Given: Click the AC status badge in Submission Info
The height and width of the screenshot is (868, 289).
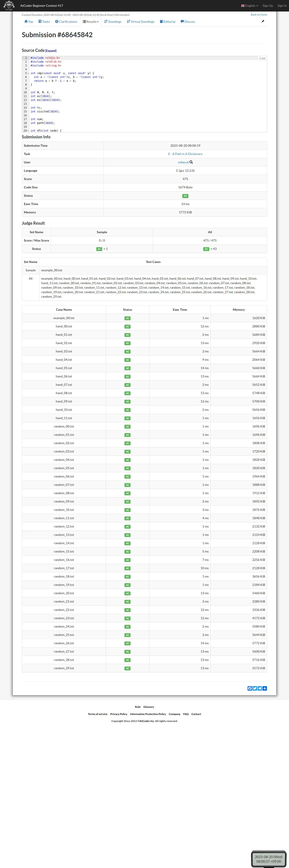Looking at the screenshot, I should [x=185, y=196].
